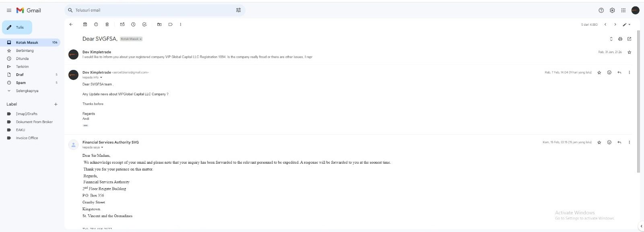Viewport: 644px width, 232px height.
Task: Archive this conversation
Action: 85,25
